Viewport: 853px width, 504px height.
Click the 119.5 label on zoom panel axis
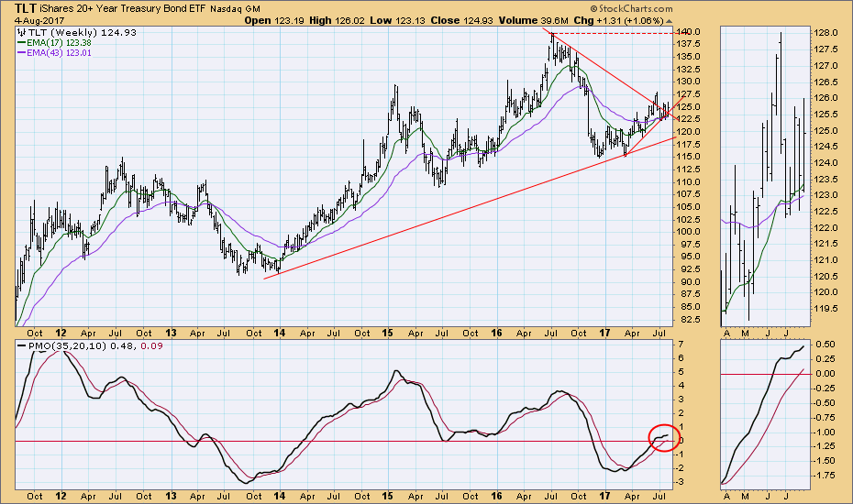pos(827,308)
